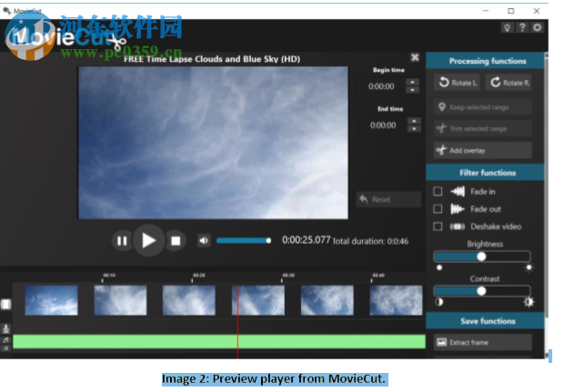Pause the video preview

122,241
